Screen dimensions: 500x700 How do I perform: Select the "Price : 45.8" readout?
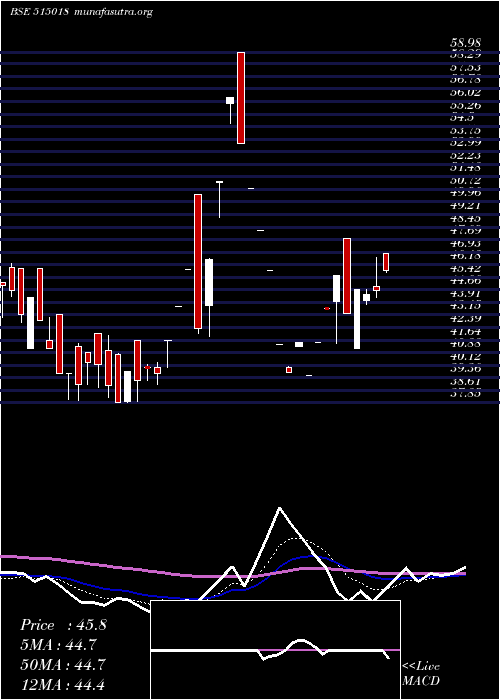pos(63,625)
